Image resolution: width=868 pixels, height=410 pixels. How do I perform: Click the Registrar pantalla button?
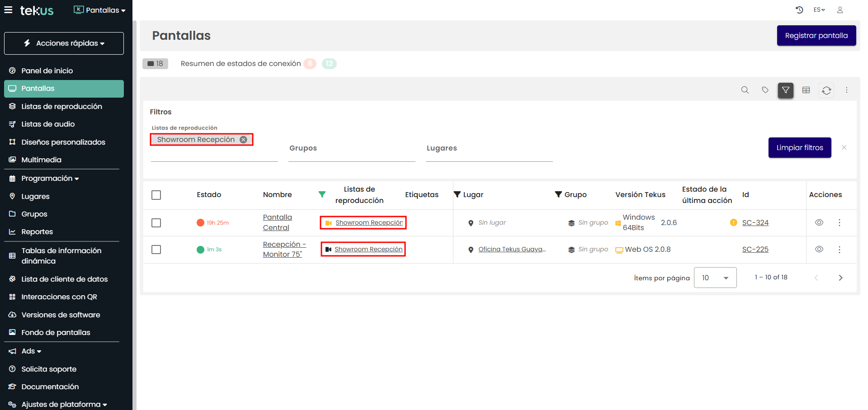pos(816,36)
